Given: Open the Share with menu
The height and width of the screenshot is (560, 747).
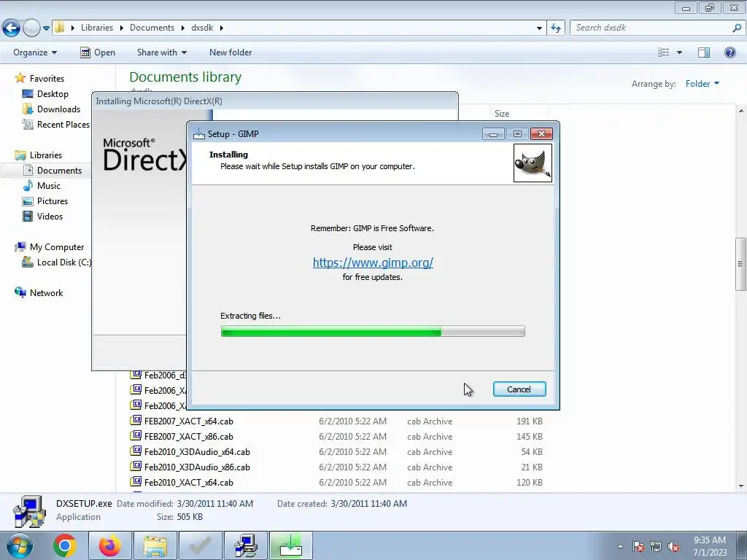Looking at the screenshot, I should (x=161, y=52).
